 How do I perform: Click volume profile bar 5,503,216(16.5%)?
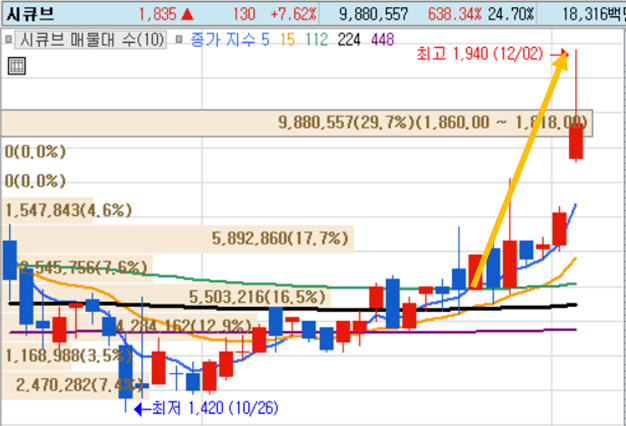coord(166,297)
